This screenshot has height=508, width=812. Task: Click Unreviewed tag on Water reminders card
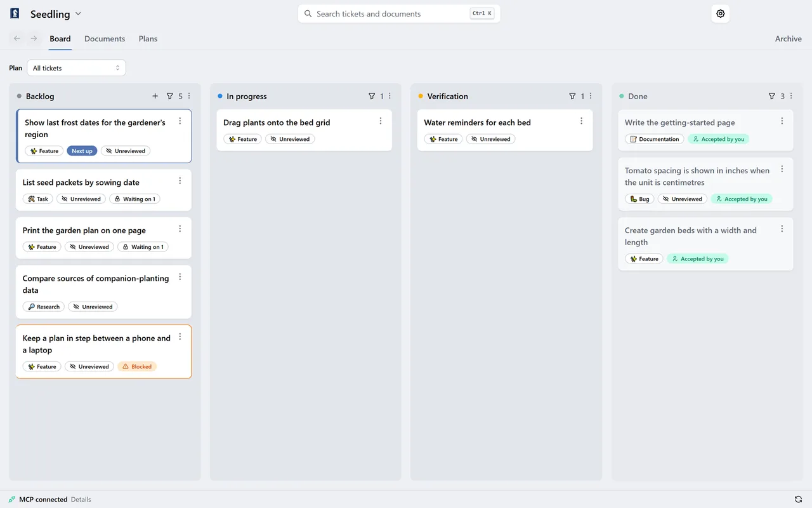(490, 139)
